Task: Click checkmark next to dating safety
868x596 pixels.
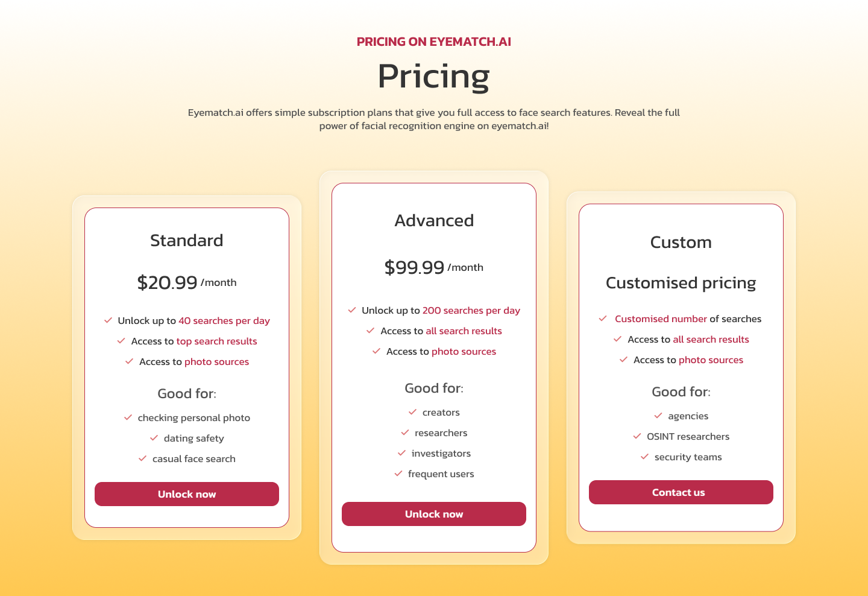Action: coord(154,438)
